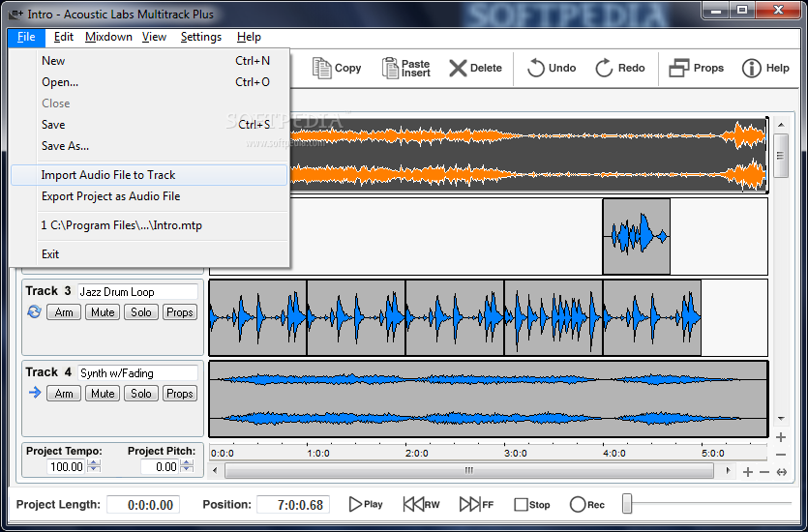Choose Save As... from the File menu
This screenshot has width=808, height=532.
(149, 146)
